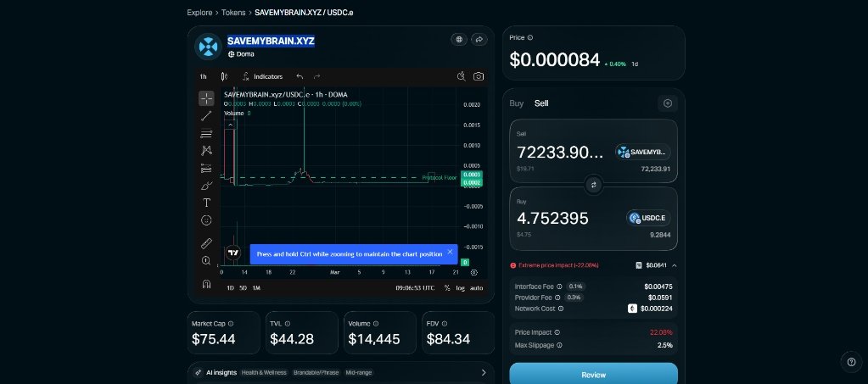Select the crosshair cursor tool
Viewport: 868px width, 384px height.
(x=206, y=98)
